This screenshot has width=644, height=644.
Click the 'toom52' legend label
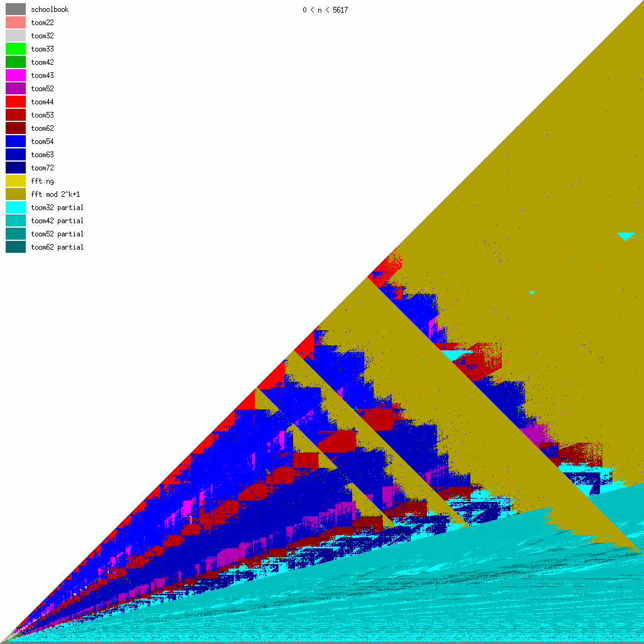pos(42,88)
